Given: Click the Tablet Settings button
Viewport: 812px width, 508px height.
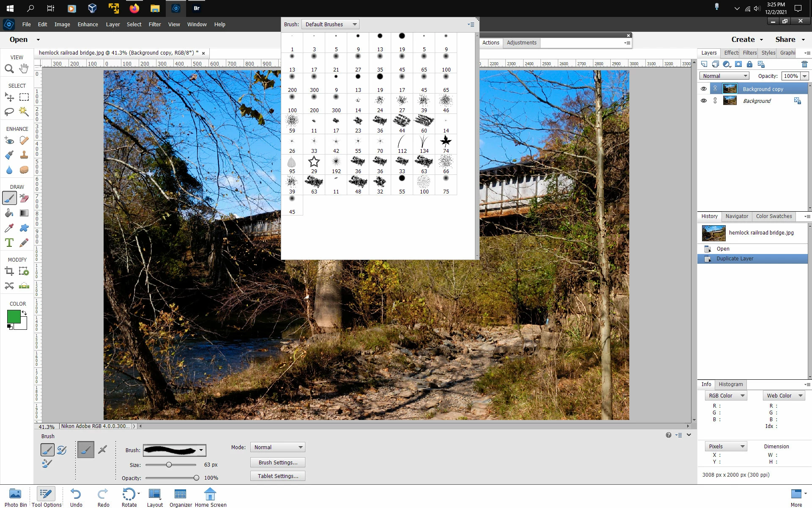Looking at the screenshot, I should click(277, 476).
